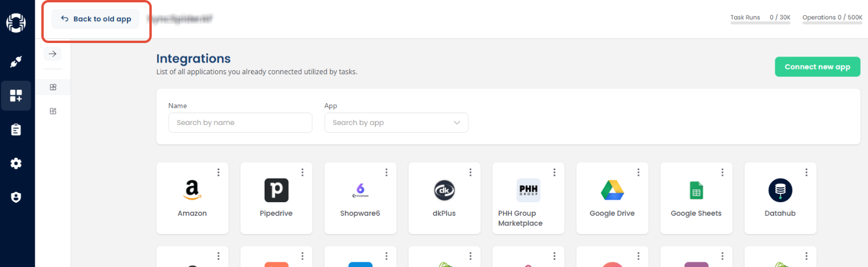Open dkPlus card three-dot menu
868x267 pixels.
click(471, 172)
